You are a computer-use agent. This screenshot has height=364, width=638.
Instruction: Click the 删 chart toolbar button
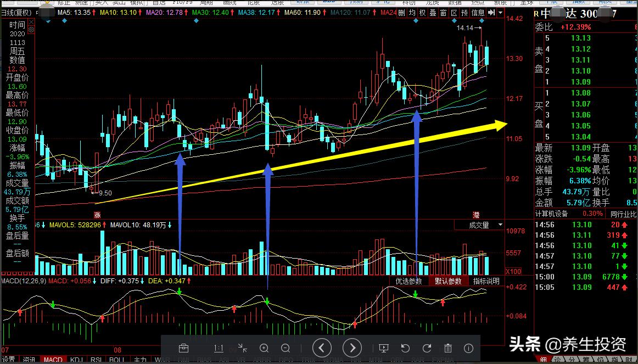tap(401, 13)
